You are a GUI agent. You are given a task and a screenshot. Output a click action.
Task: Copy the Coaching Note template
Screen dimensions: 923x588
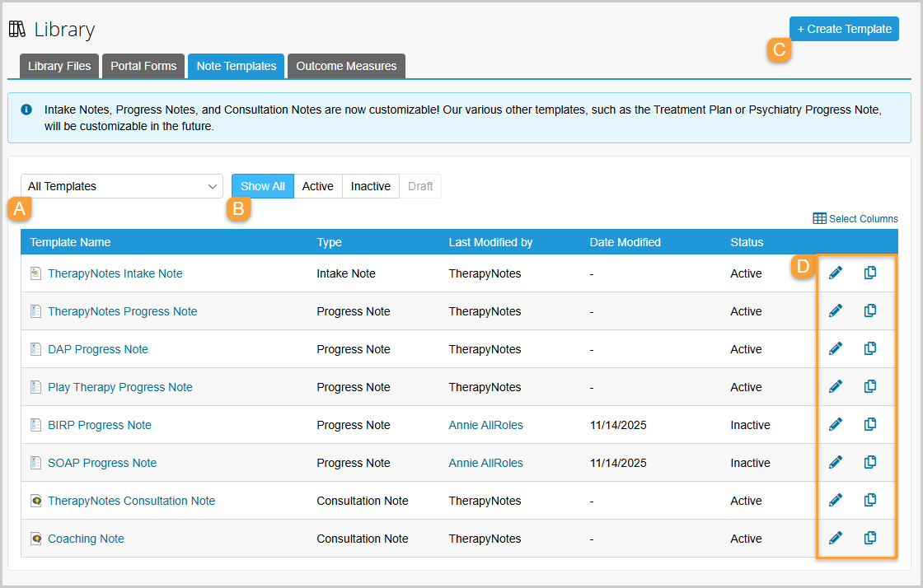point(870,538)
